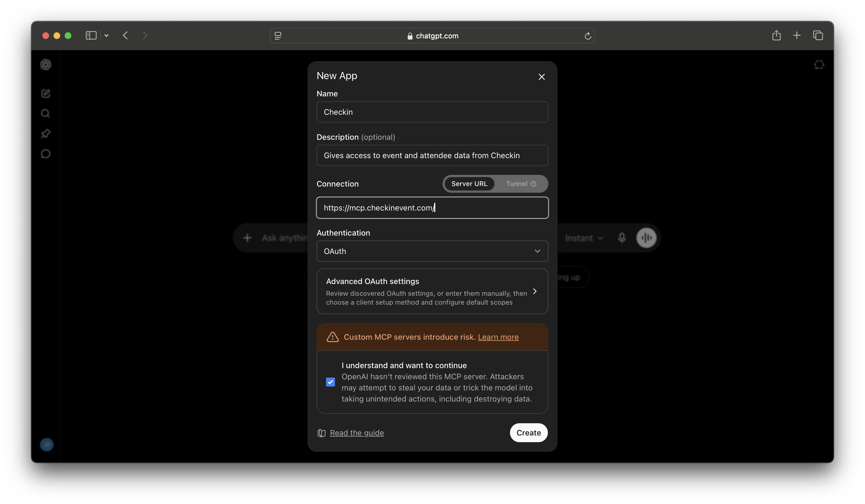This screenshot has height=504, width=865.
Task: Edit the Name field containing Checkin
Action: pyautogui.click(x=432, y=112)
